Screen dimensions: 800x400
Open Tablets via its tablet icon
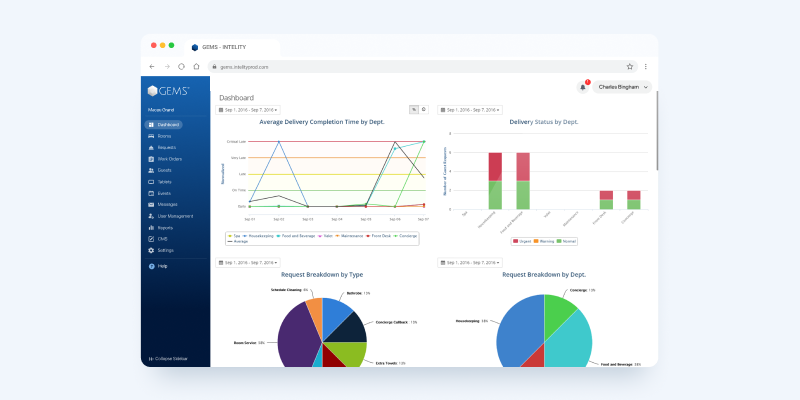151,182
